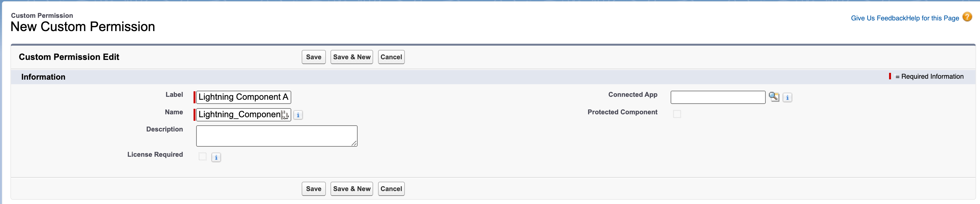This screenshot has width=980, height=204.
Task: Click the bottom Save & New button
Action: [351, 189]
